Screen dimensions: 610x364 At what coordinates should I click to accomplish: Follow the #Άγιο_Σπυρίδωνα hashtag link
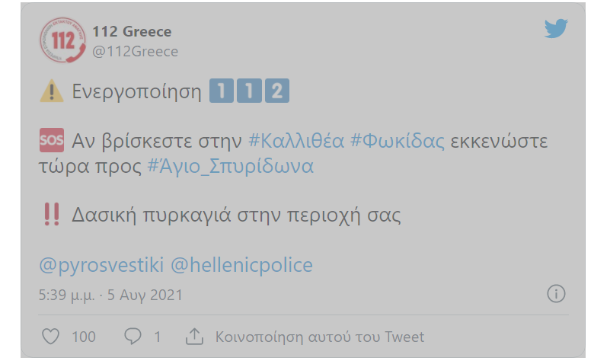(x=231, y=166)
